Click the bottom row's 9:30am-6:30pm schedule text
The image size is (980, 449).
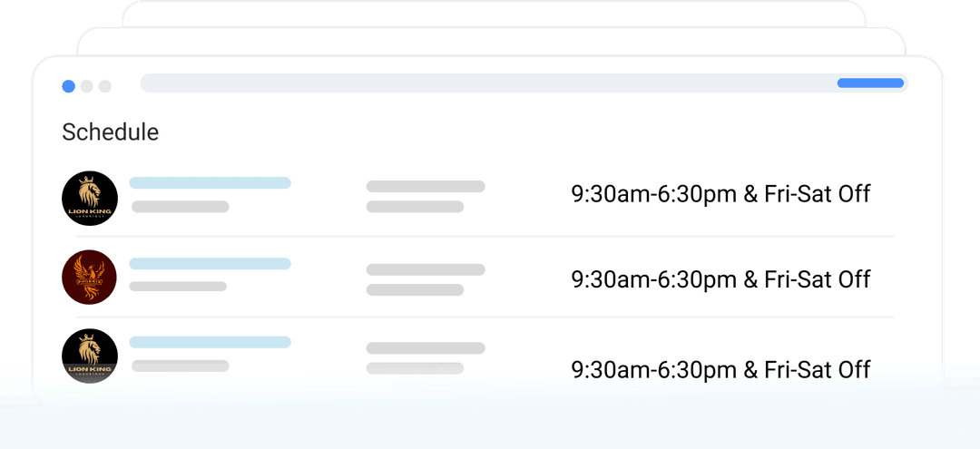point(720,370)
